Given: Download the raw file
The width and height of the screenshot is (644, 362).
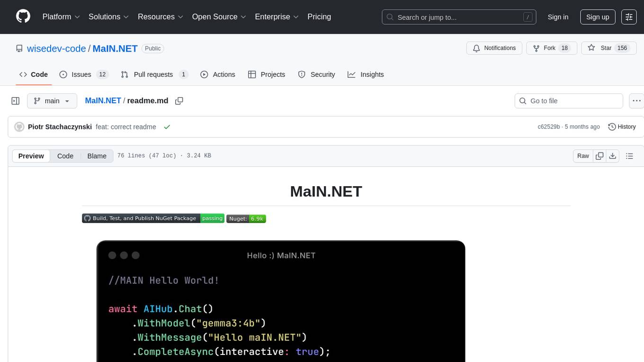Looking at the screenshot, I should (613, 156).
